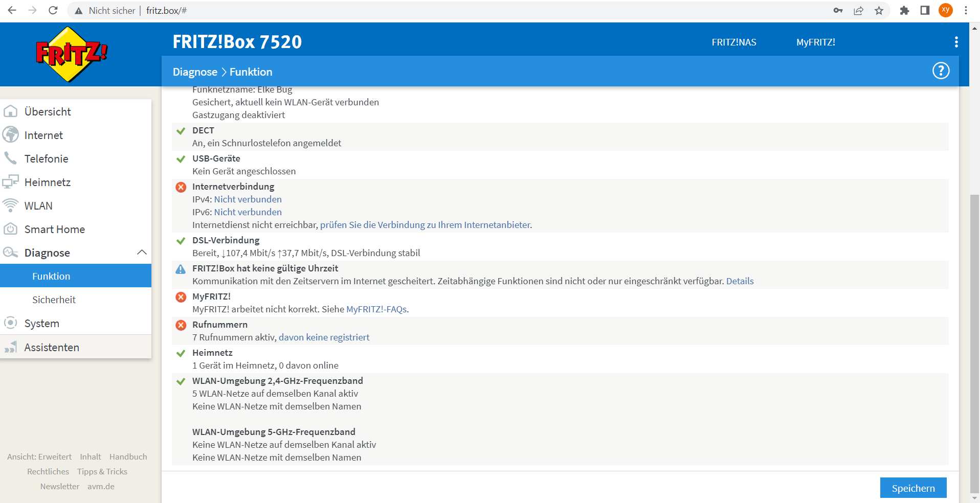980x503 pixels.
Task: Click the green checkmark beside DSL-Verbindung
Action: (181, 241)
